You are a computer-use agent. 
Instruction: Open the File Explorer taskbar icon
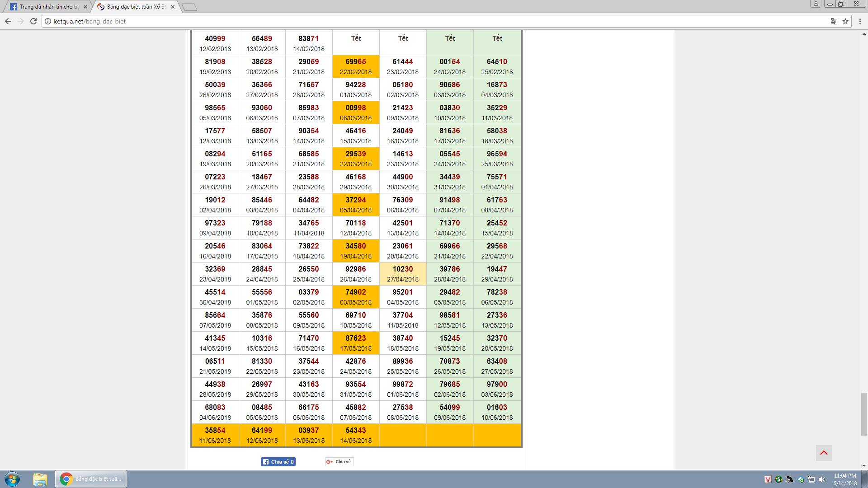[40, 479]
